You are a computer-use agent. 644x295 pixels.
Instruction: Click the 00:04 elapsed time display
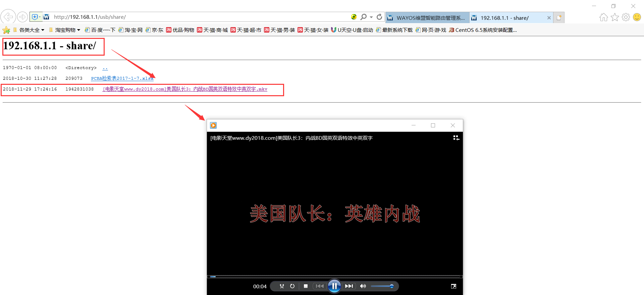(260, 286)
